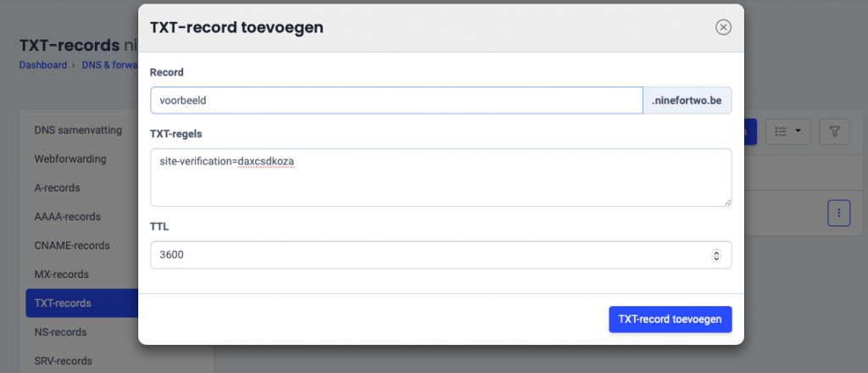Open DNS samenvatting in the sidebar
The image size is (868, 373).
pos(78,131)
